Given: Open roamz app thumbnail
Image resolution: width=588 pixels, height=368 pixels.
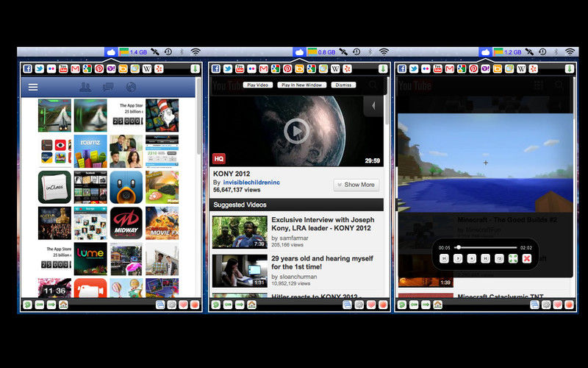Looking at the screenshot, I should pyautogui.click(x=90, y=151).
